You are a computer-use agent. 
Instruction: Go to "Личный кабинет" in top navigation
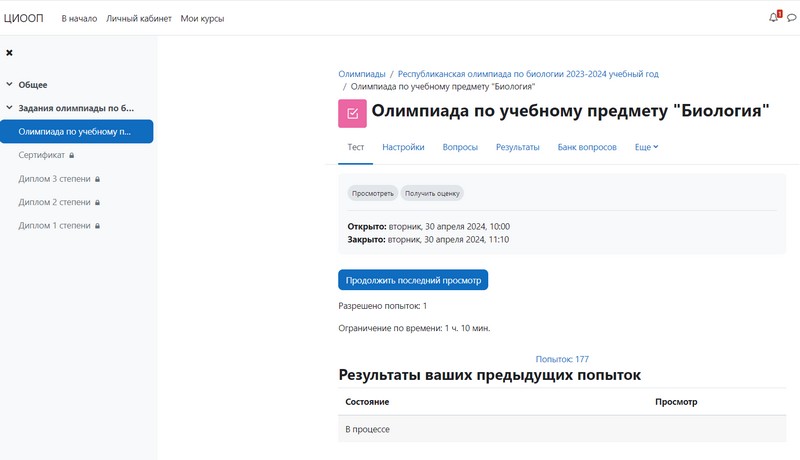point(138,19)
